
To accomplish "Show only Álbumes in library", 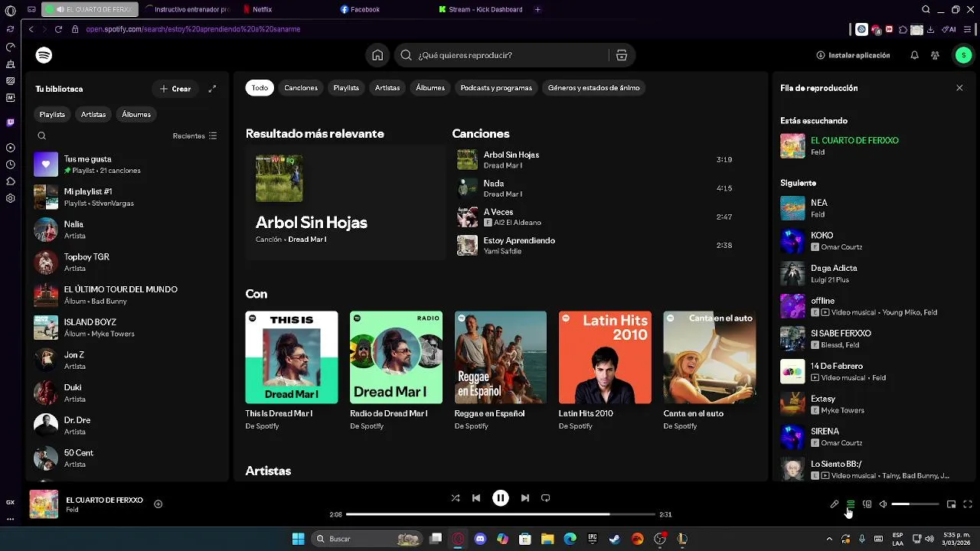I will coord(136,114).
